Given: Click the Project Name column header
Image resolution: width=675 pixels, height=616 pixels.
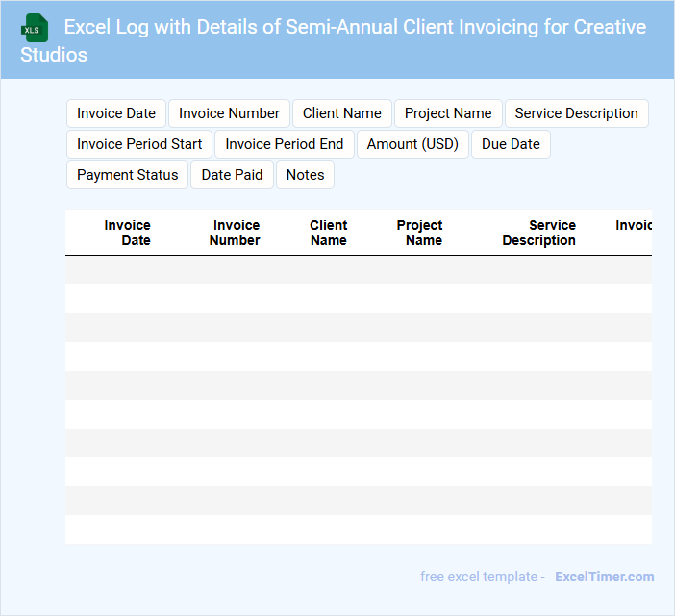Looking at the screenshot, I should coord(420,233).
